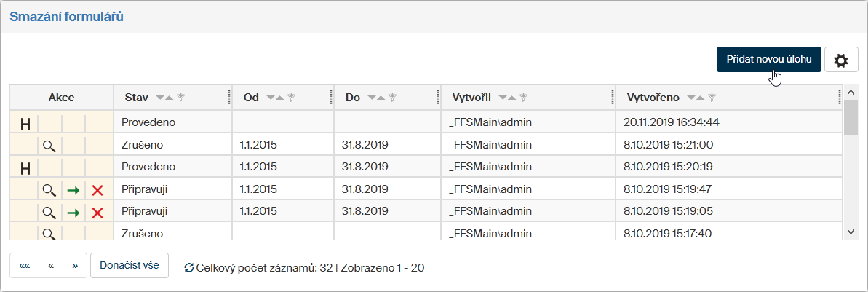Click red X in 15:19:47 row
This screenshot has width=868, height=292.
[97, 190]
